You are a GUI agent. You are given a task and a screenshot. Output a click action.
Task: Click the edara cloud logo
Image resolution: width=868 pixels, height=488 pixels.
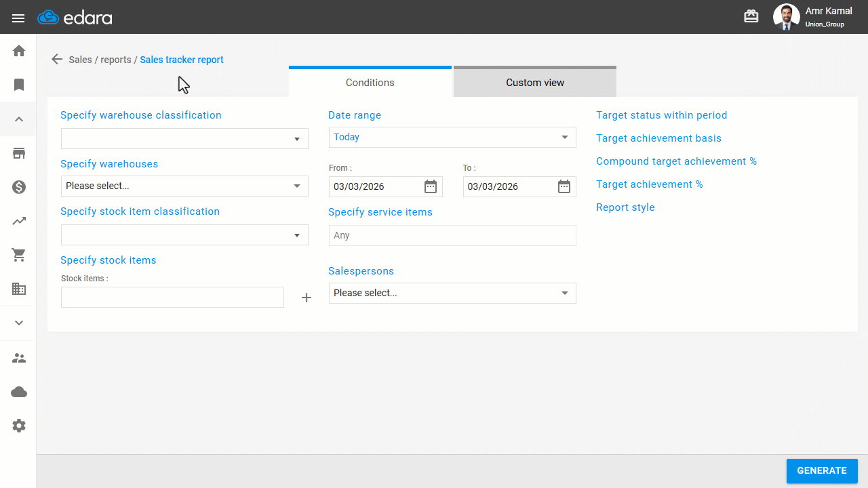[75, 18]
